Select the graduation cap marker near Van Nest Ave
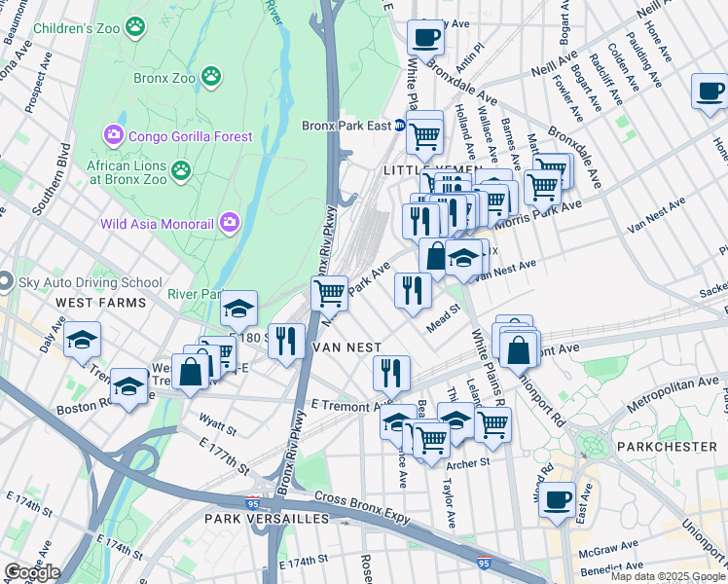Screen dimensions: 728x584 coord(463,258)
